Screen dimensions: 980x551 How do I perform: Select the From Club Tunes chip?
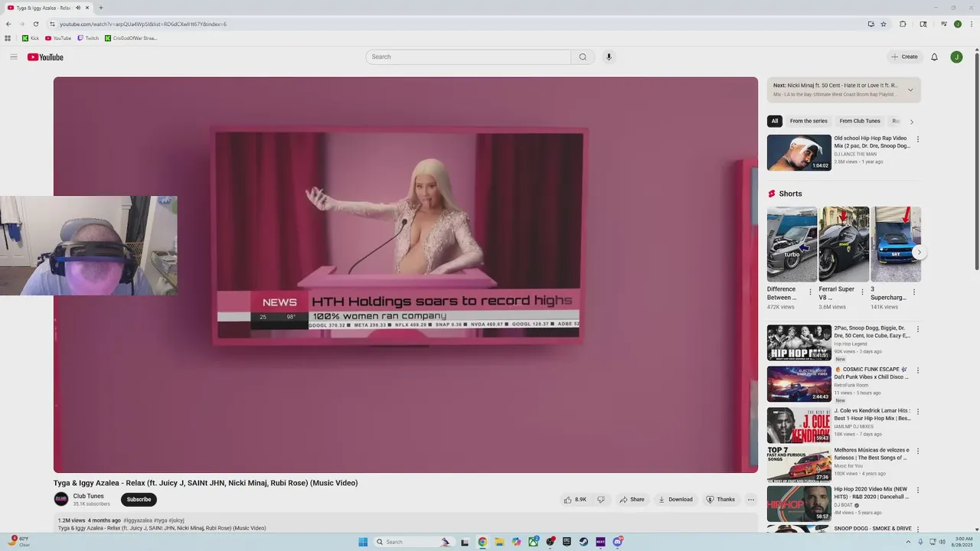coord(860,121)
